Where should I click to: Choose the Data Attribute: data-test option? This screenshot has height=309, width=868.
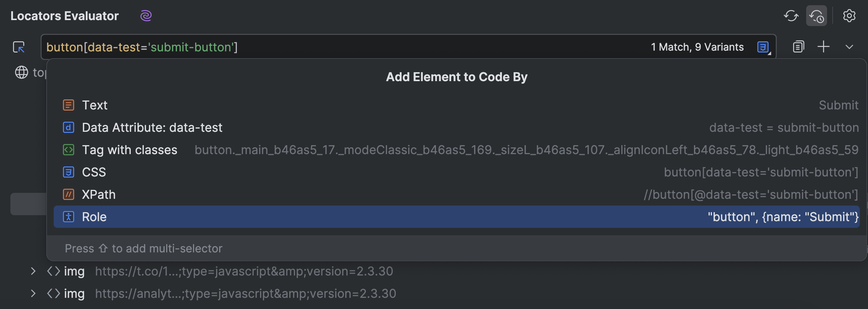click(x=152, y=127)
